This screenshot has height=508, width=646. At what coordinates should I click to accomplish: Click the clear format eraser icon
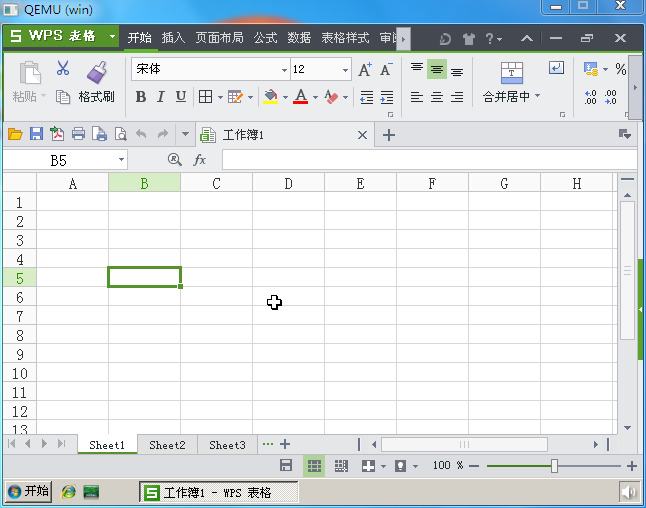[331, 97]
